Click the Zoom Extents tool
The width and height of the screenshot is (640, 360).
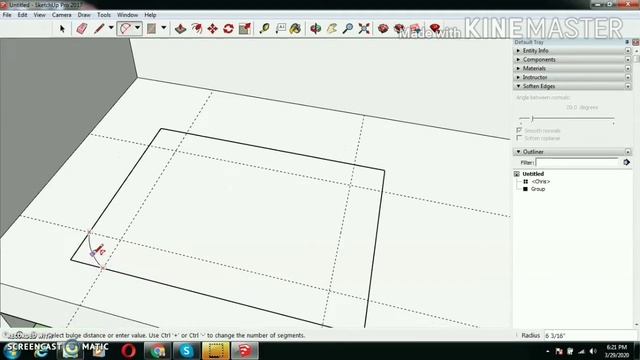(364, 29)
